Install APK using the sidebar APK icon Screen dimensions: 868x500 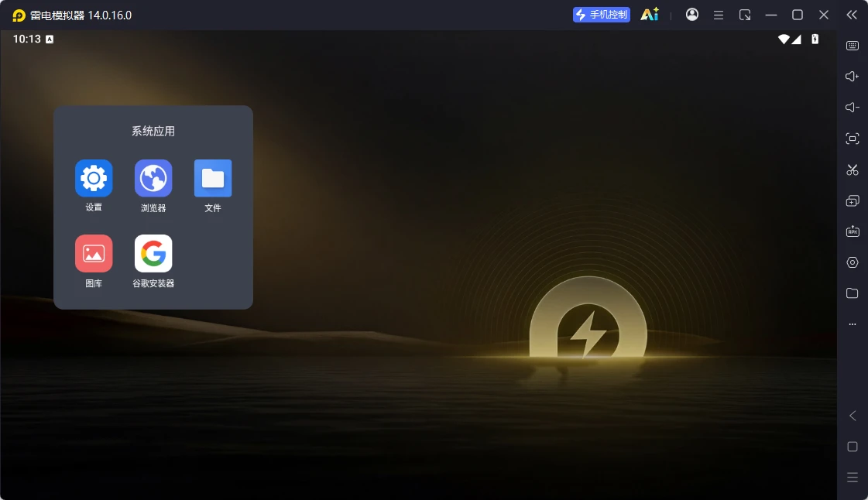[x=853, y=231]
